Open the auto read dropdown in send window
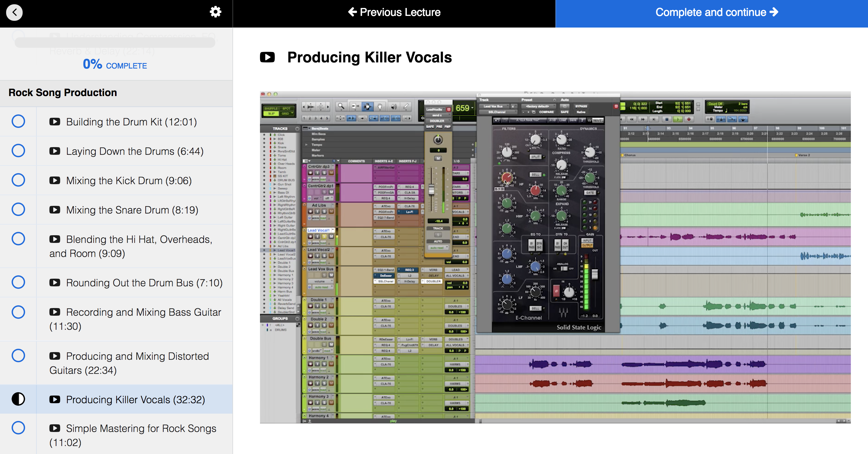The height and width of the screenshot is (454, 868). [x=438, y=248]
